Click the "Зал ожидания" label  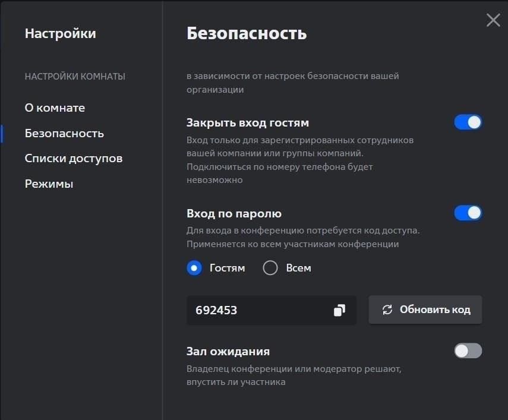228,351
